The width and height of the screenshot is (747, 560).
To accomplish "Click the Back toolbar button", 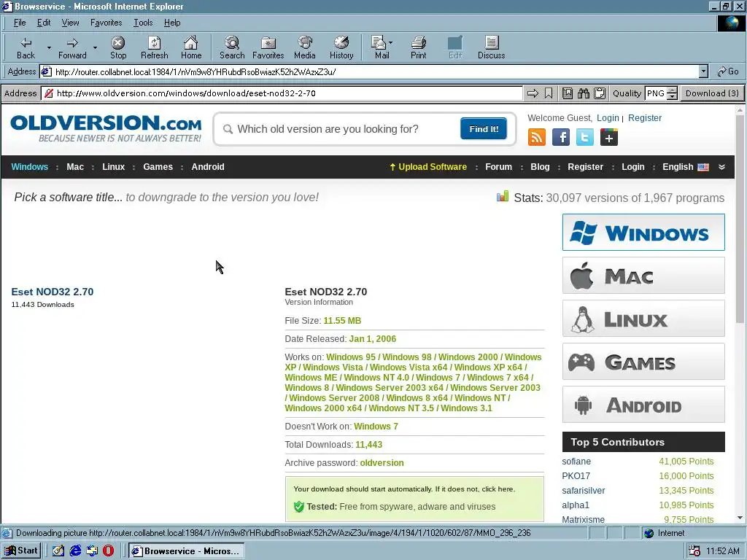I will pos(26,47).
